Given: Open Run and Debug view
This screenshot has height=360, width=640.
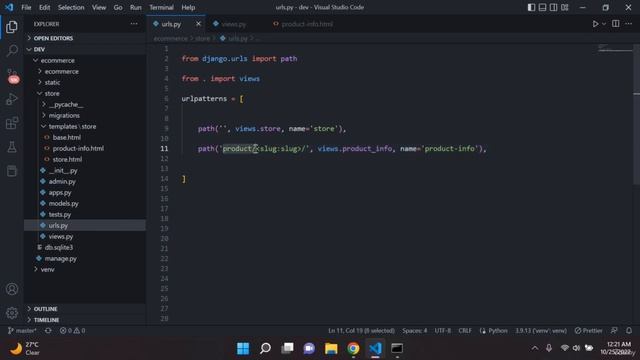Looking at the screenshot, I should click(12, 99).
